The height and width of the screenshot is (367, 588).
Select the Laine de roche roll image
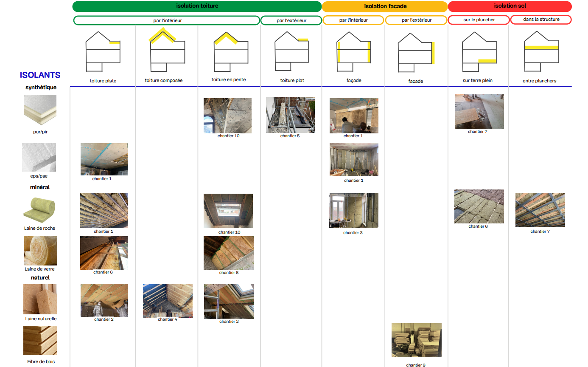(x=40, y=211)
